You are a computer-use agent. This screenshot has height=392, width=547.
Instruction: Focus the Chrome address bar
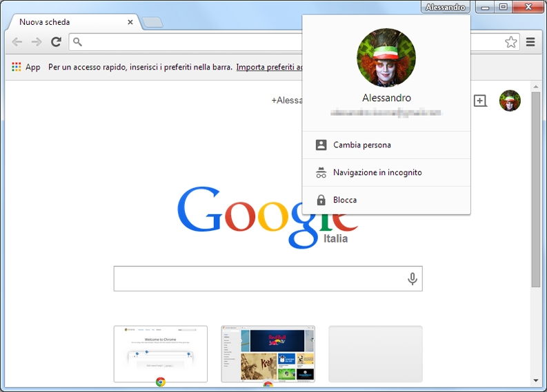[x=187, y=42]
